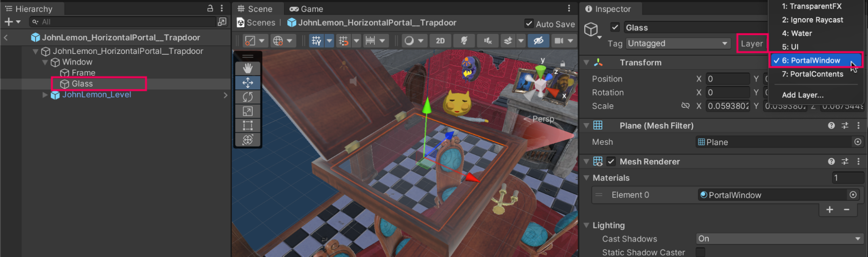Open the draw mode dropdown arrow
The height and width of the screenshot is (257, 868).
click(x=420, y=41)
